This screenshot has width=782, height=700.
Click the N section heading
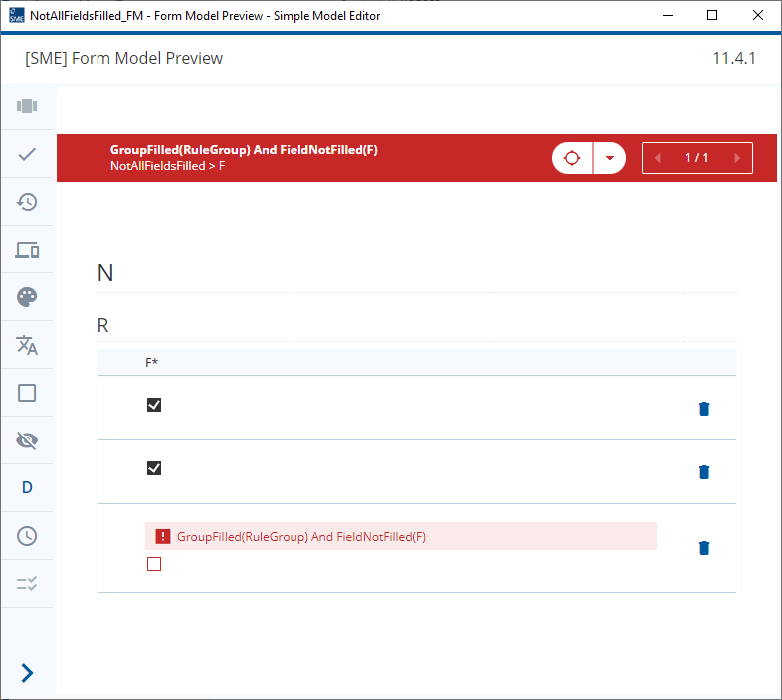click(x=105, y=273)
